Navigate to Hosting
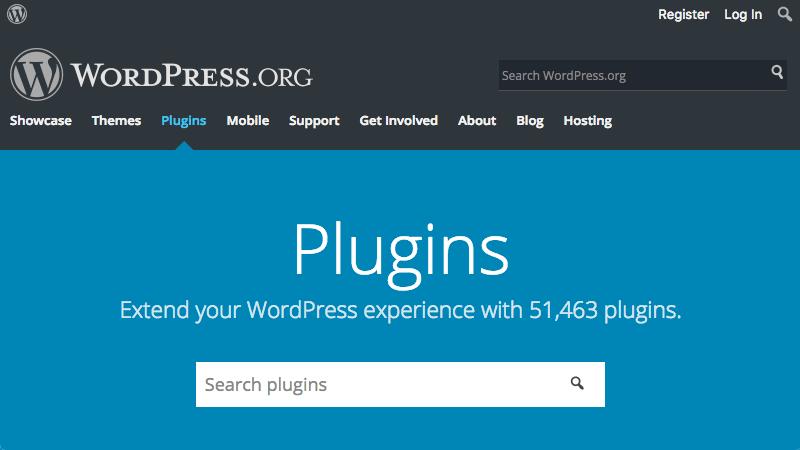Image resolution: width=800 pixels, height=450 pixels. (587, 120)
